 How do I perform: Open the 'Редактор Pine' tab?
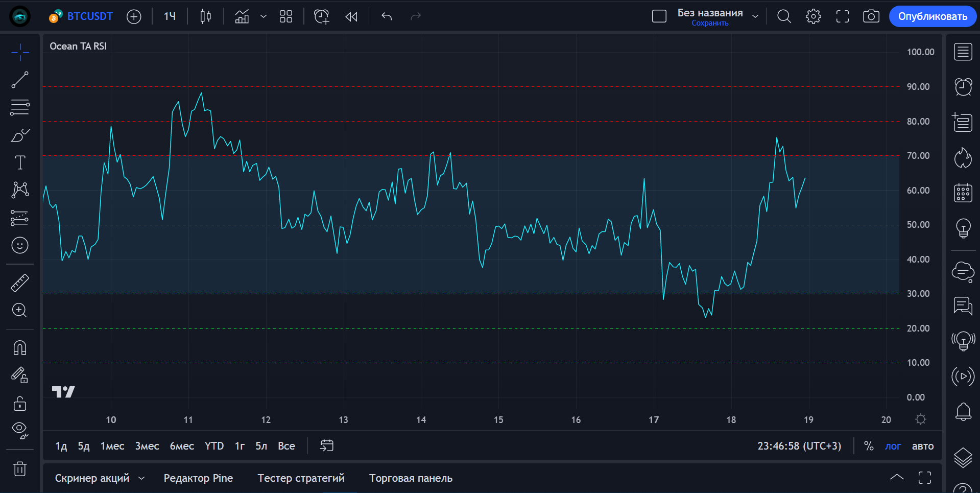coord(198,478)
